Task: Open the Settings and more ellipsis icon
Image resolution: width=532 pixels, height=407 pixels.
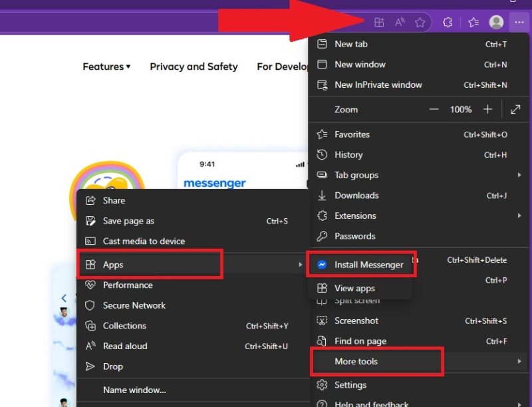Action: click(519, 22)
